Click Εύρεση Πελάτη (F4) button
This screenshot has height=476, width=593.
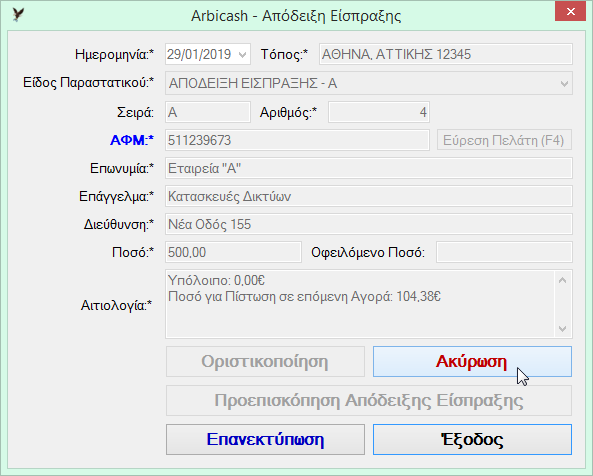(504, 140)
